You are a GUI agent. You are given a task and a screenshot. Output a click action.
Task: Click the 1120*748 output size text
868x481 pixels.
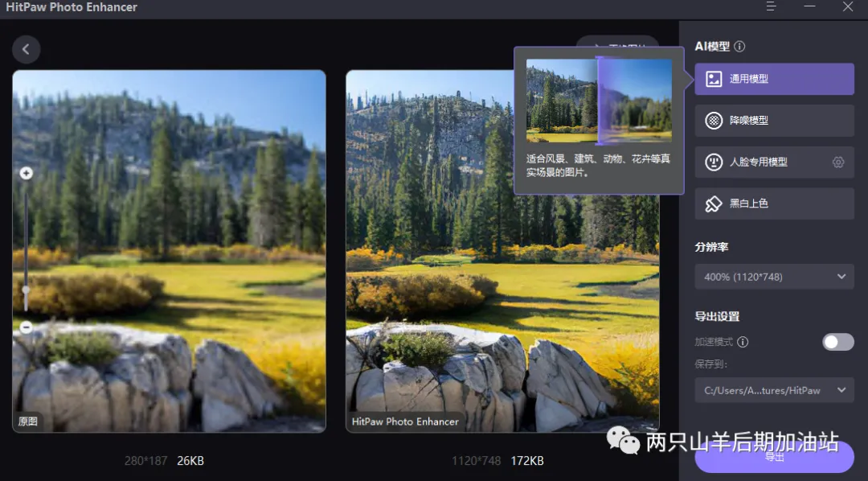476,461
